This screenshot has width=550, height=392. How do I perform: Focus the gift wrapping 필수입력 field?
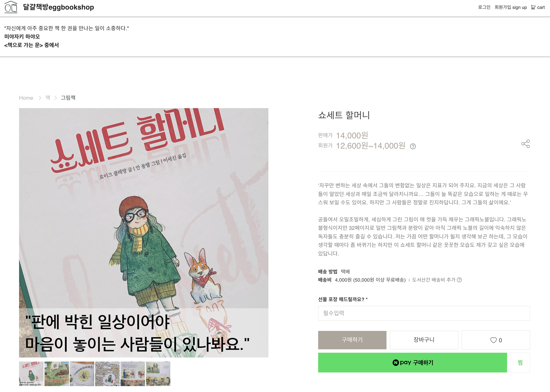point(424,313)
